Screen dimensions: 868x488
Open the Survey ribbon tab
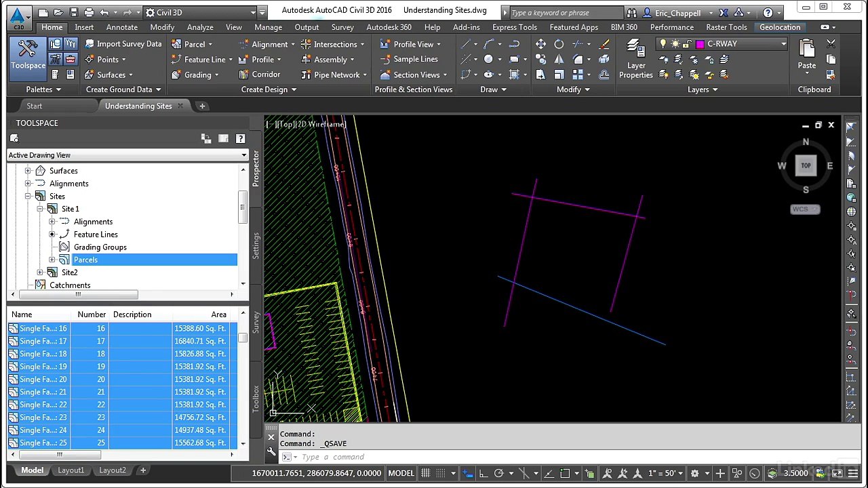click(x=342, y=27)
